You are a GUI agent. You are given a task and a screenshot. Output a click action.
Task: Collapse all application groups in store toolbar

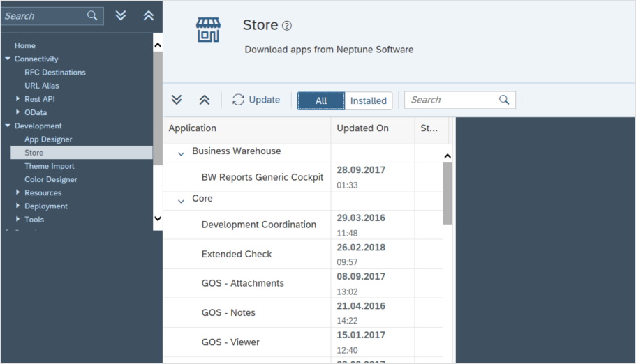205,100
